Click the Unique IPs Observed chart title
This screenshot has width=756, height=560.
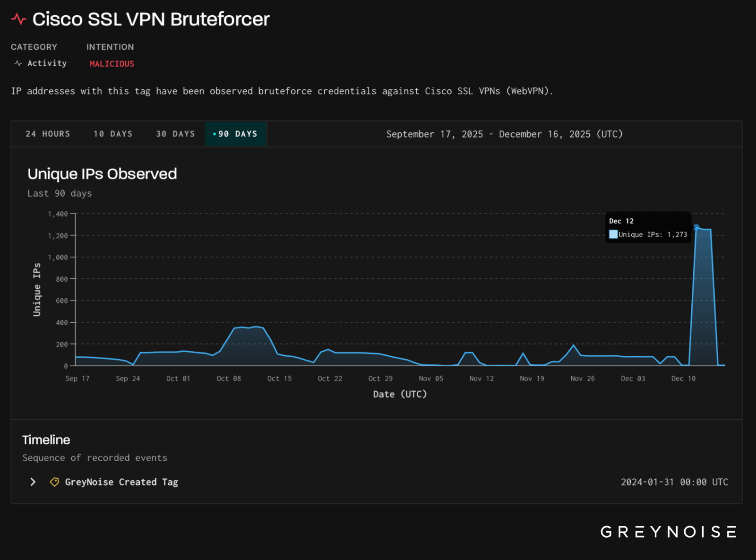[x=103, y=173]
